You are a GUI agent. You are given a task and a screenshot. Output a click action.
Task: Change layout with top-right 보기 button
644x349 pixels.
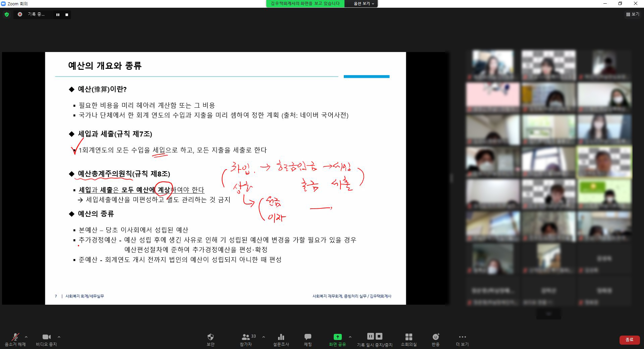point(632,14)
